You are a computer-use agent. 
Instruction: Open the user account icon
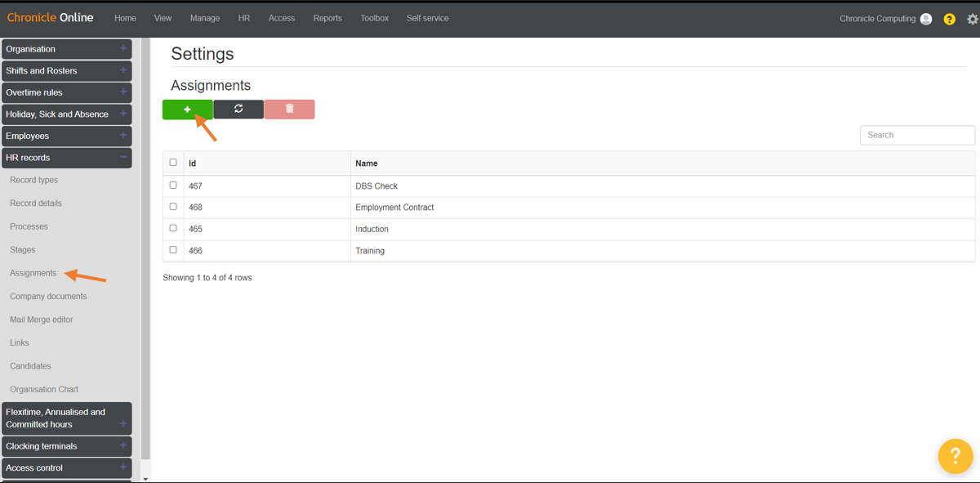[925, 18]
